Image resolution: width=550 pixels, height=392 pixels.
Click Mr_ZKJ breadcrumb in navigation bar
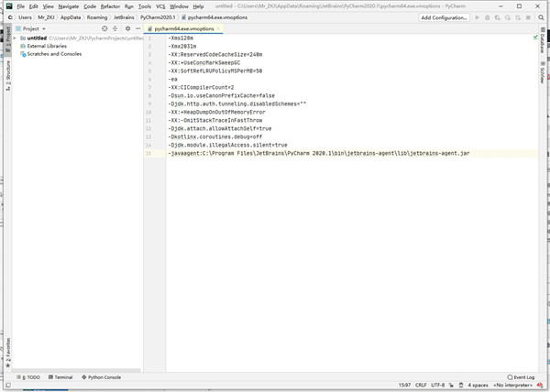pos(46,17)
